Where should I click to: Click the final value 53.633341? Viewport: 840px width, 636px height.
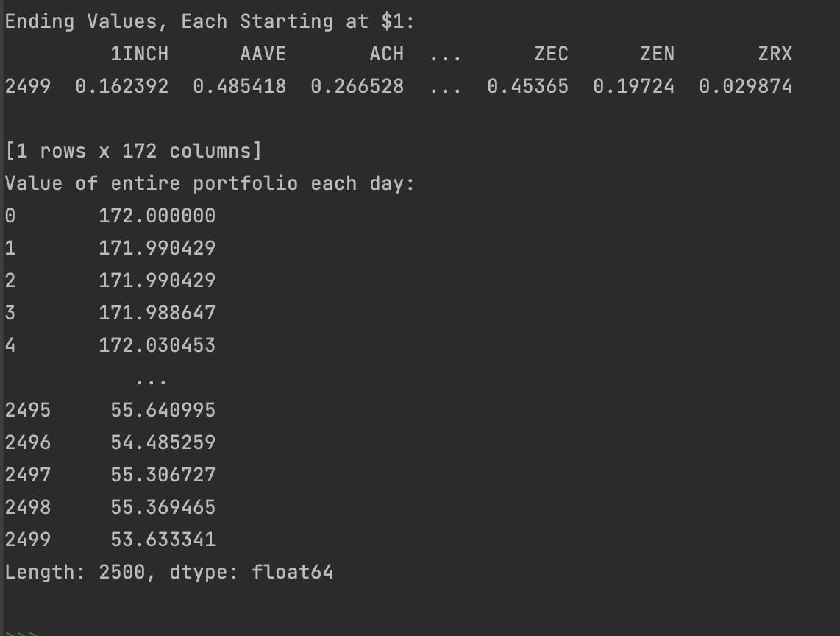tap(163, 540)
